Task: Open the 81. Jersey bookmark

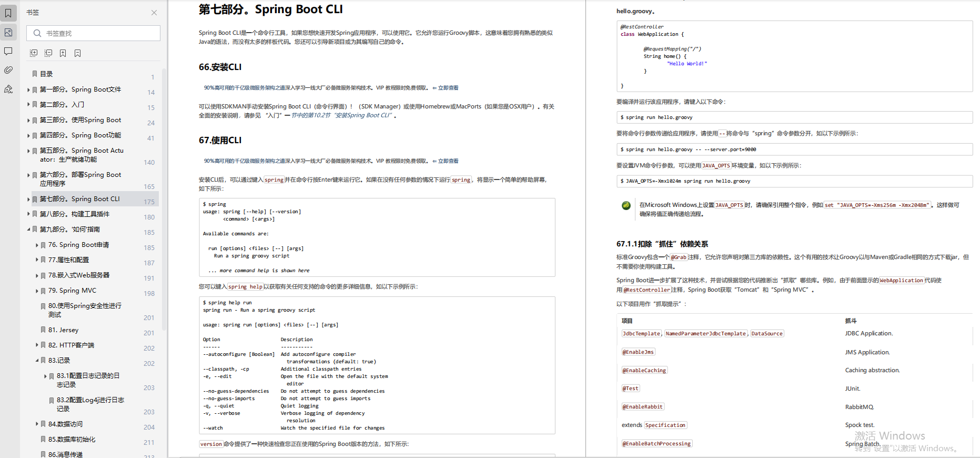Action: (64, 330)
